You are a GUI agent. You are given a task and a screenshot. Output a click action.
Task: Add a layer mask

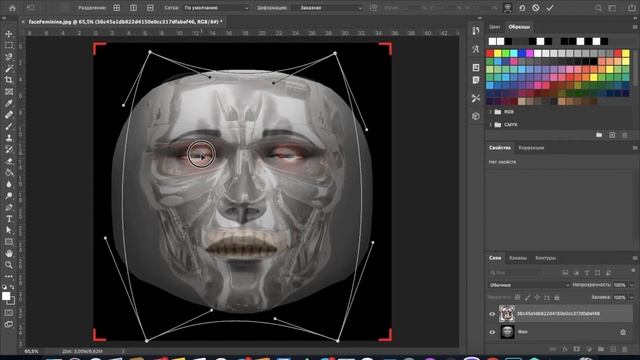(x=576, y=349)
